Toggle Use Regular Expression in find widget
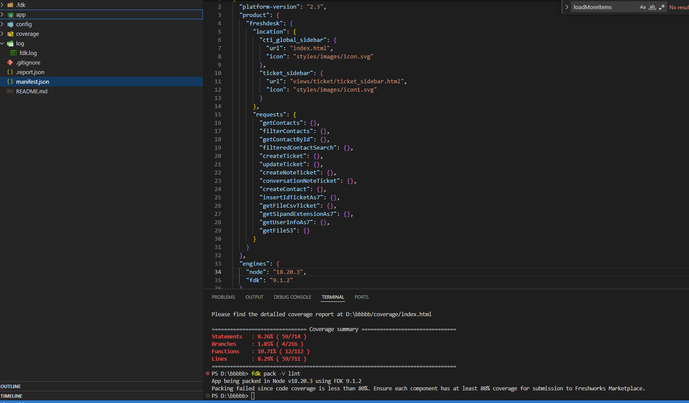 (662, 7)
